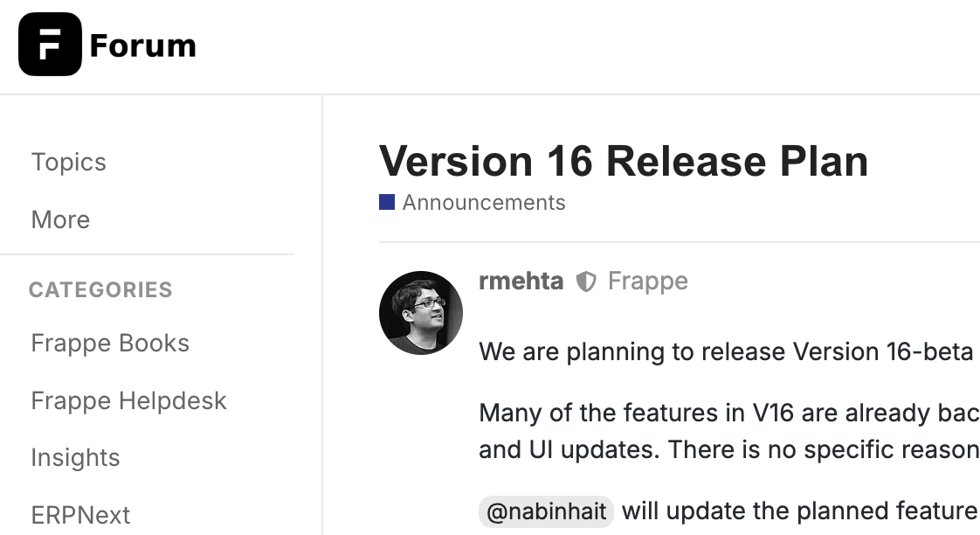Open the Announcements category link
Viewport: 980px width, 535px height.
point(483,203)
